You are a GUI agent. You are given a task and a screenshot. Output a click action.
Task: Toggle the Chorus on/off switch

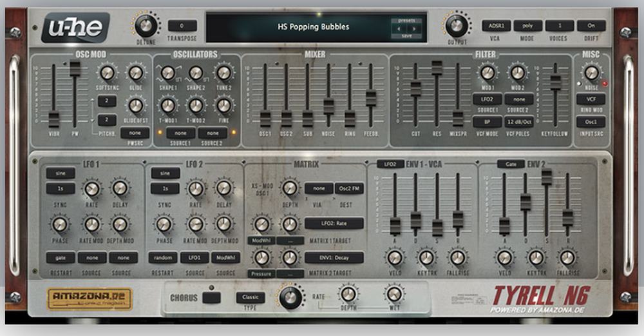pyautogui.click(x=211, y=297)
